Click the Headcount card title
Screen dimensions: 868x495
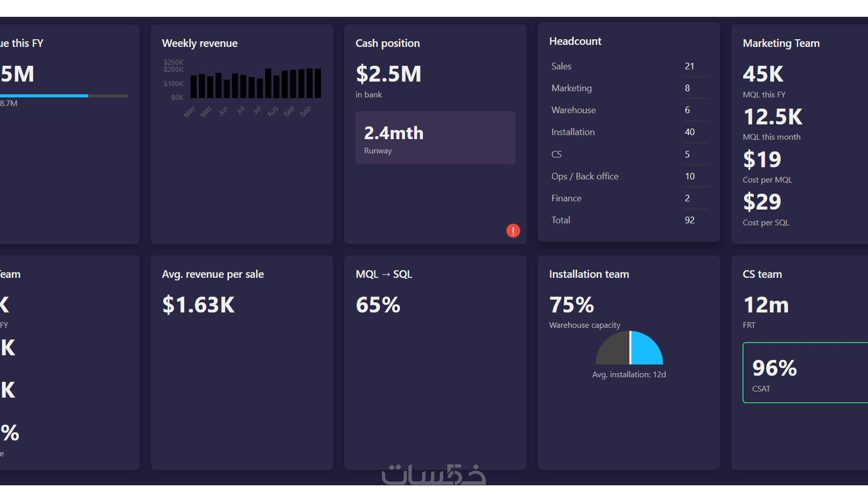pos(575,41)
